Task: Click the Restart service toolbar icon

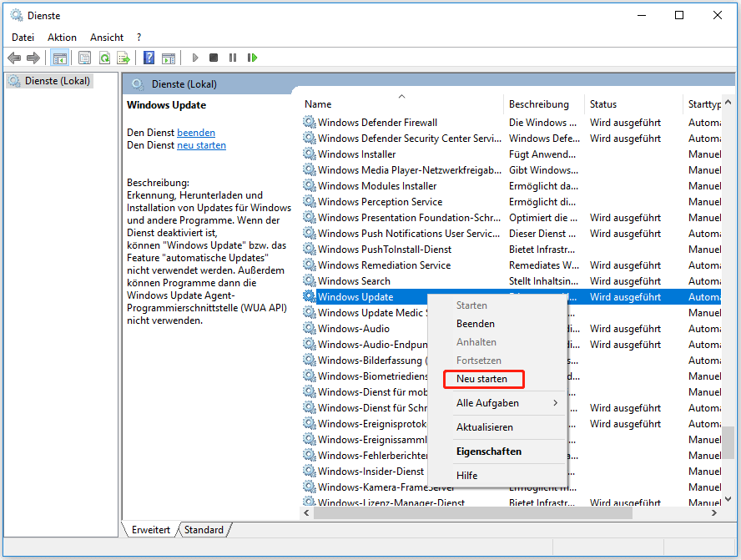Action: tap(252, 58)
